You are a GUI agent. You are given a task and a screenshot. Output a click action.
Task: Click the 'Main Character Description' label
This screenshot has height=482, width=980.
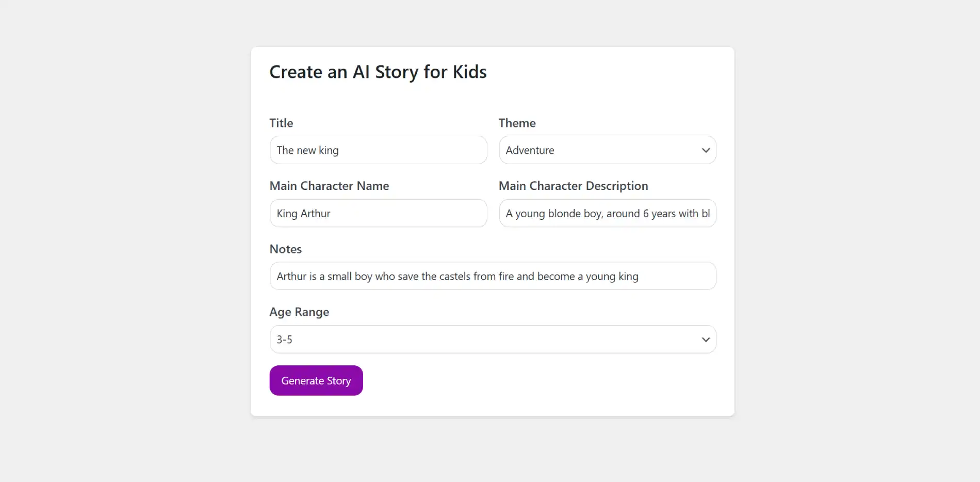click(x=573, y=186)
